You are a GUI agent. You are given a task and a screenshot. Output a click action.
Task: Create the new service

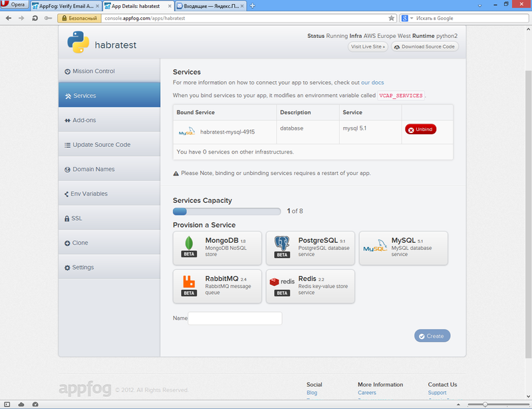click(x=432, y=336)
